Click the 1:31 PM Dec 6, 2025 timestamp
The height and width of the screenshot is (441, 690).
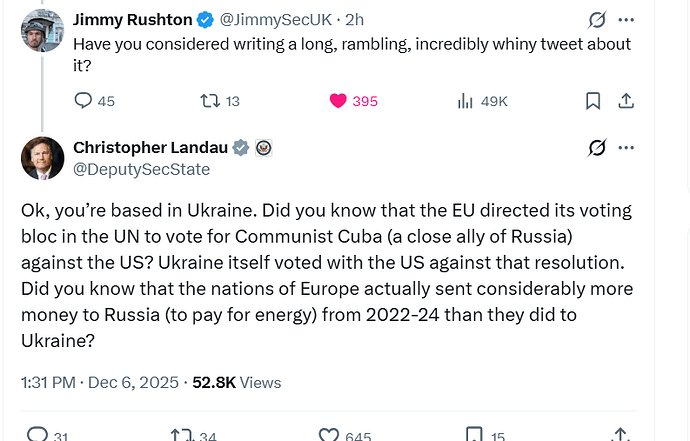point(100,382)
